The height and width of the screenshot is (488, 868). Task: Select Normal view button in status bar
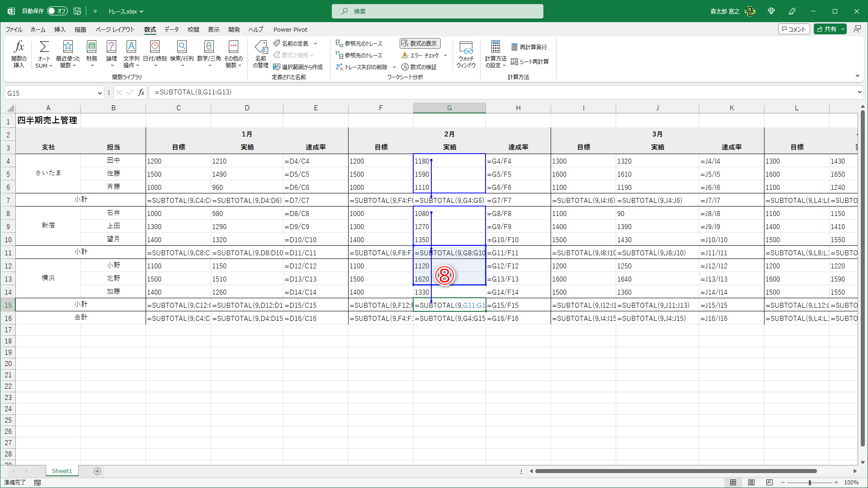tap(733, 483)
